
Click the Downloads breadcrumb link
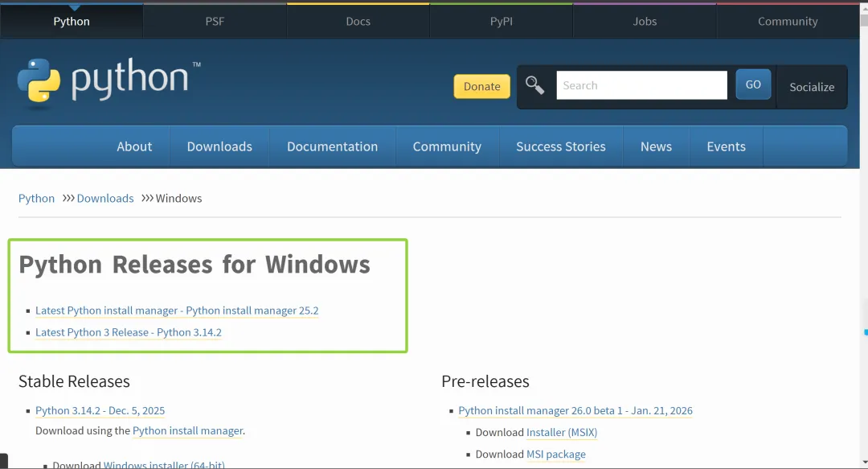tap(105, 199)
